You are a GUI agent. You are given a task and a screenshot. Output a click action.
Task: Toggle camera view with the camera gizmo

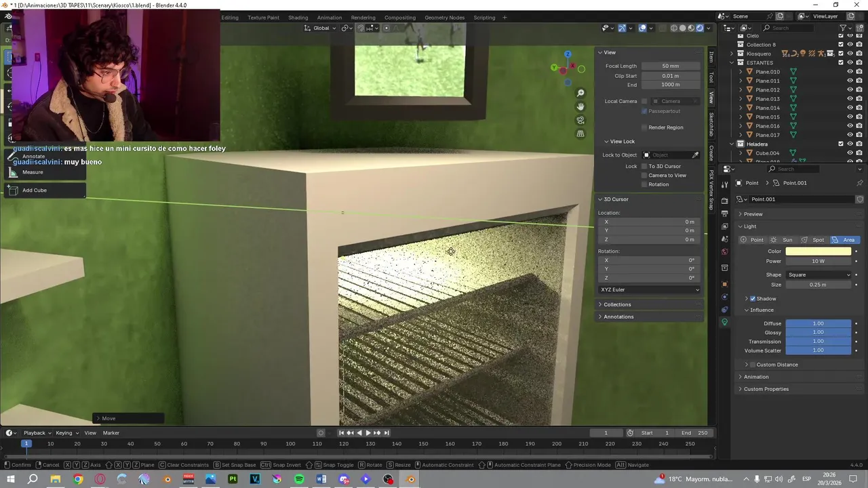(580, 120)
